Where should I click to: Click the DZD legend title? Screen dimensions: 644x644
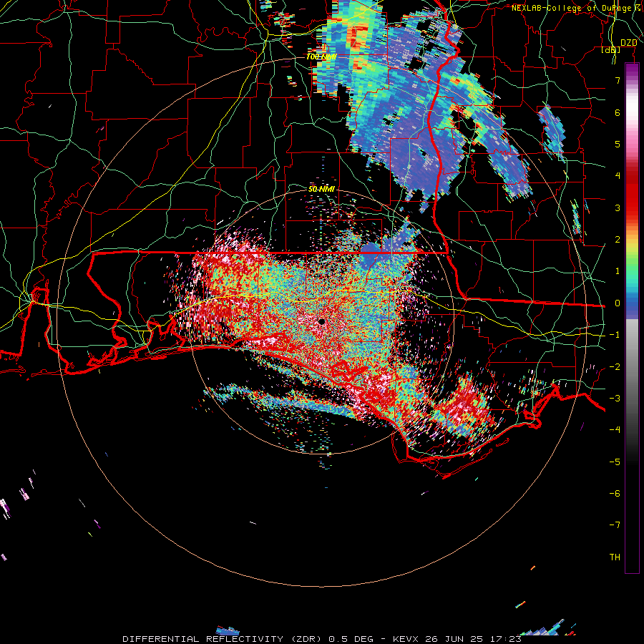coord(629,43)
